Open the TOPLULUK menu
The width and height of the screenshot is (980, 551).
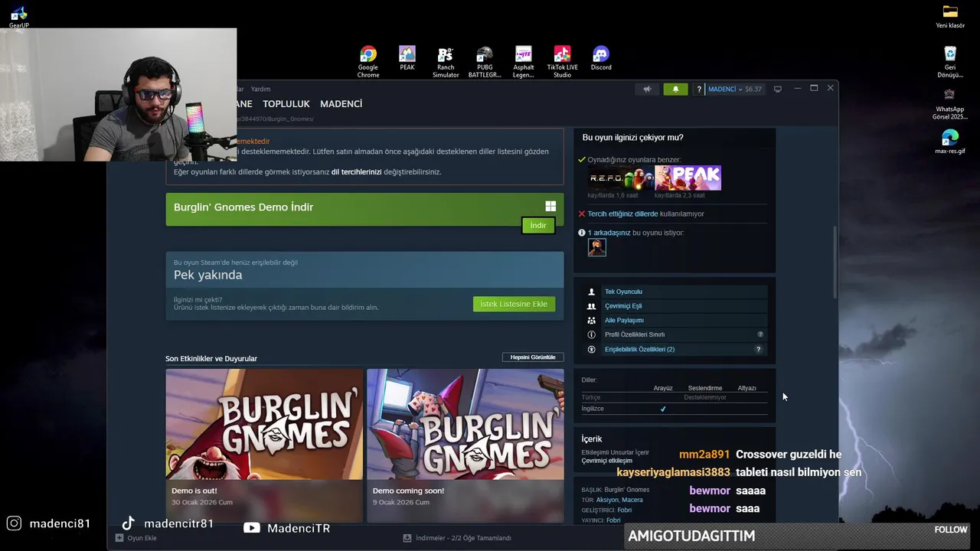(x=286, y=103)
